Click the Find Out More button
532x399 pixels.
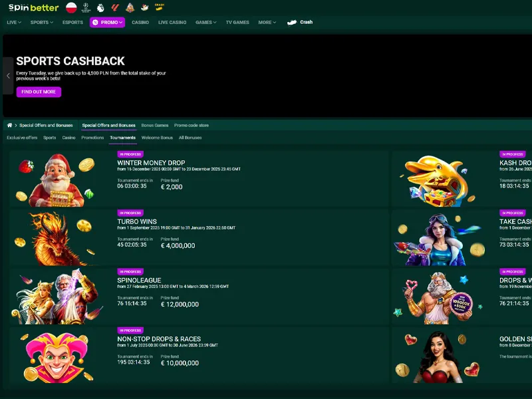click(x=39, y=92)
